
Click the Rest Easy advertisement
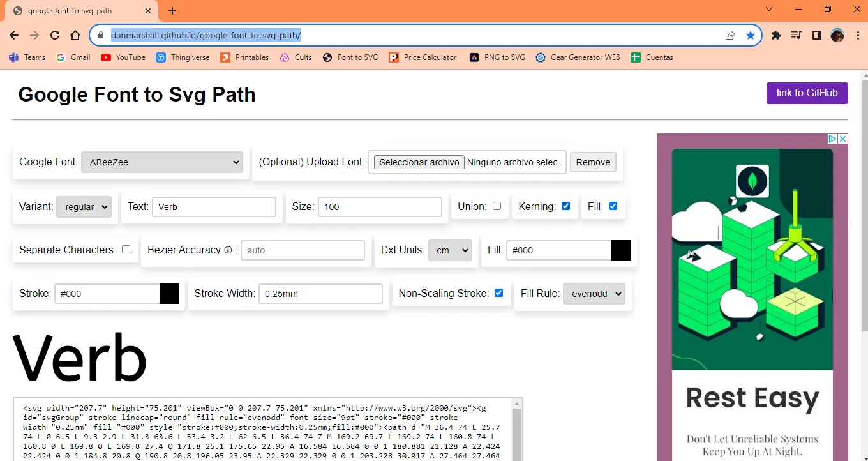[x=752, y=297]
